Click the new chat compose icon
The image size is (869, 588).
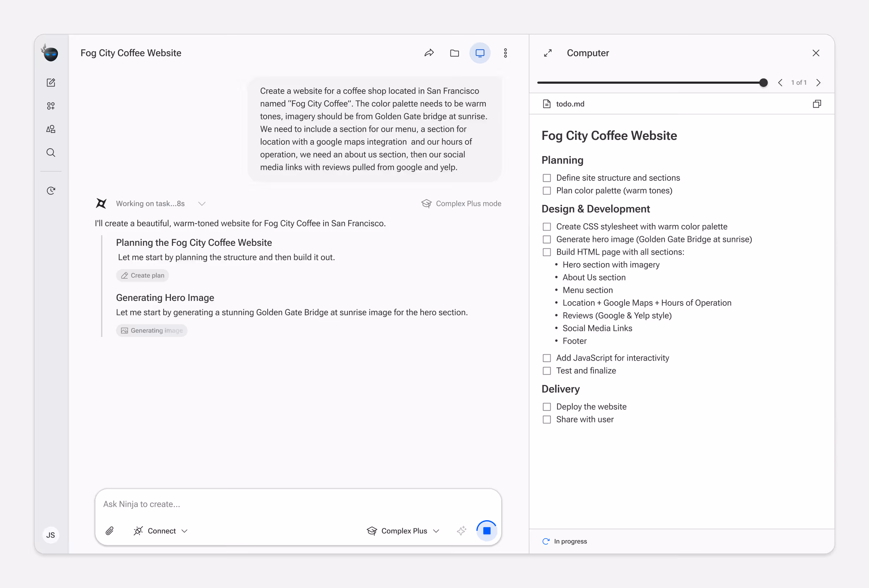51,83
